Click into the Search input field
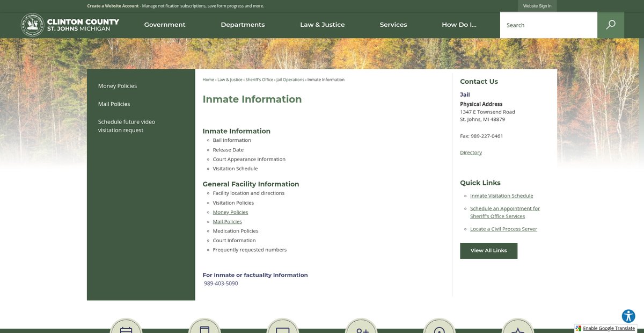644x333 pixels. pyautogui.click(x=548, y=25)
